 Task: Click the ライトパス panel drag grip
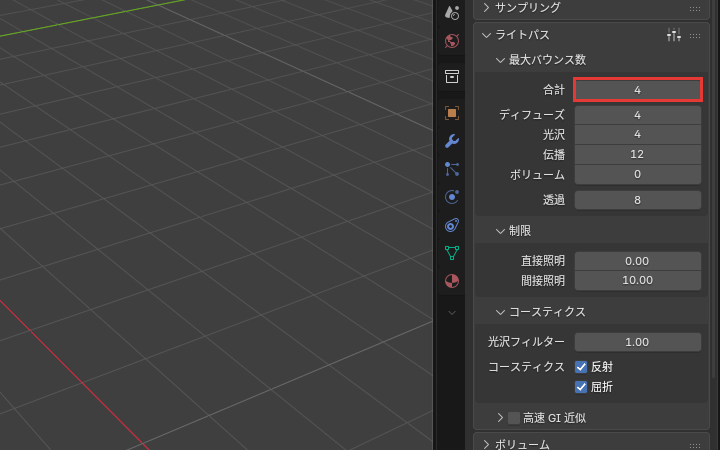click(x=695, y=35)
